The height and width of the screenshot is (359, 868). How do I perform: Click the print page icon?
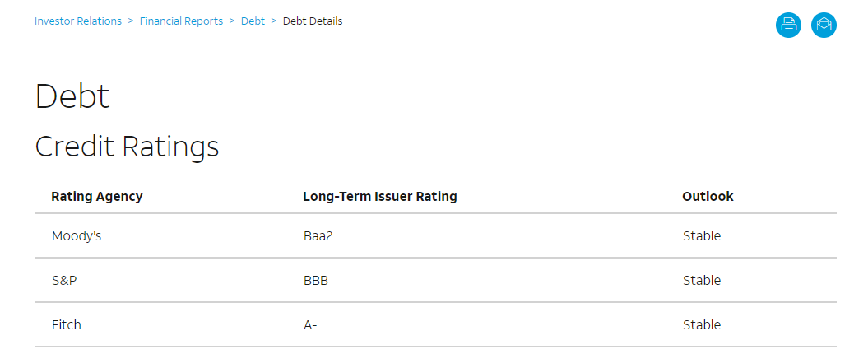pyautogui.click(x=788, y=25)
